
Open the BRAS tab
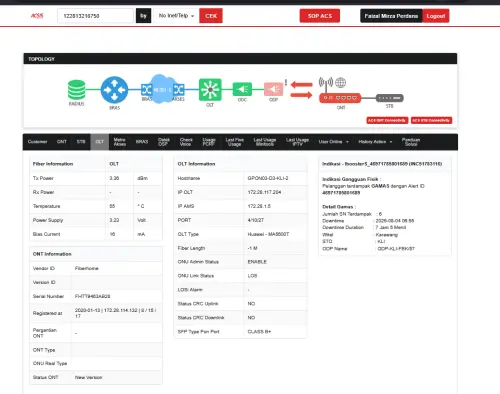(142, 142)
